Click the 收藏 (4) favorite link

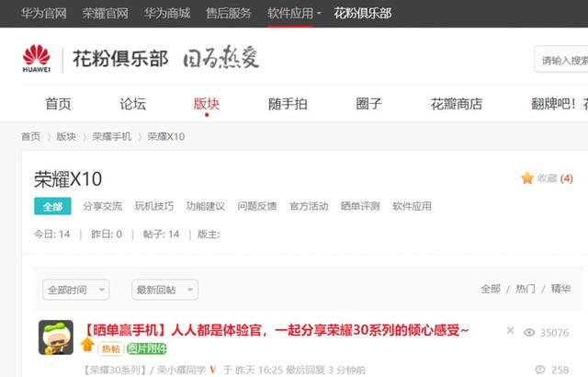555,178
